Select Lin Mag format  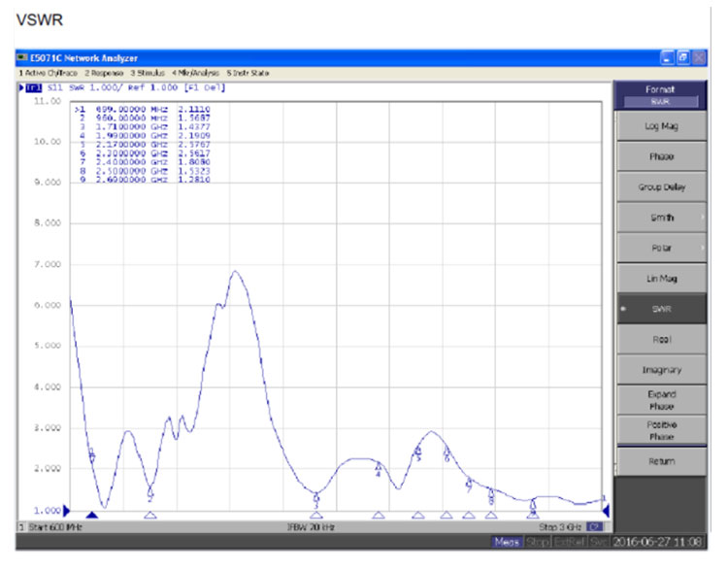pos(661,279)
